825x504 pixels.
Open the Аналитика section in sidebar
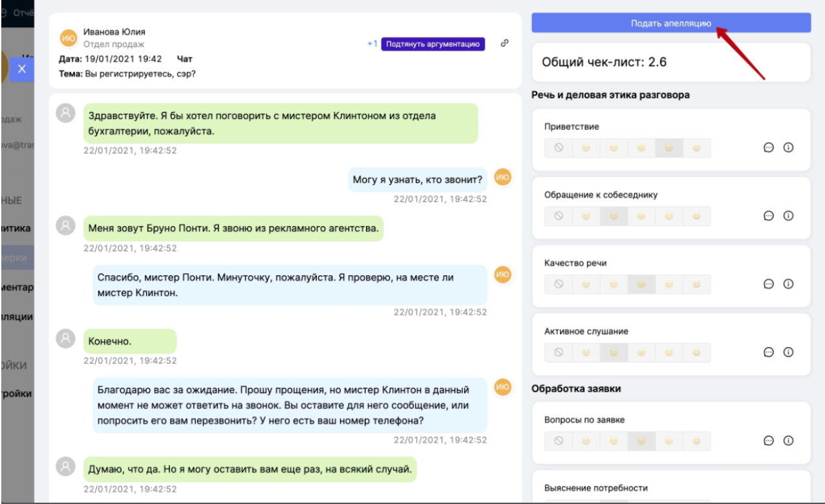click(x=17, y=228)
